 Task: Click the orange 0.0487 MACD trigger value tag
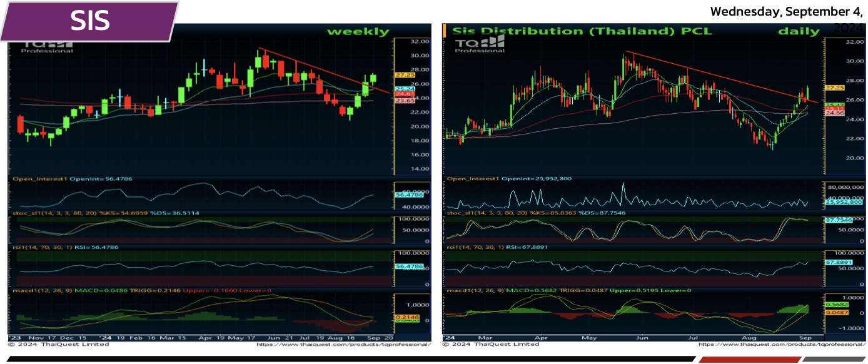[835, 312]
